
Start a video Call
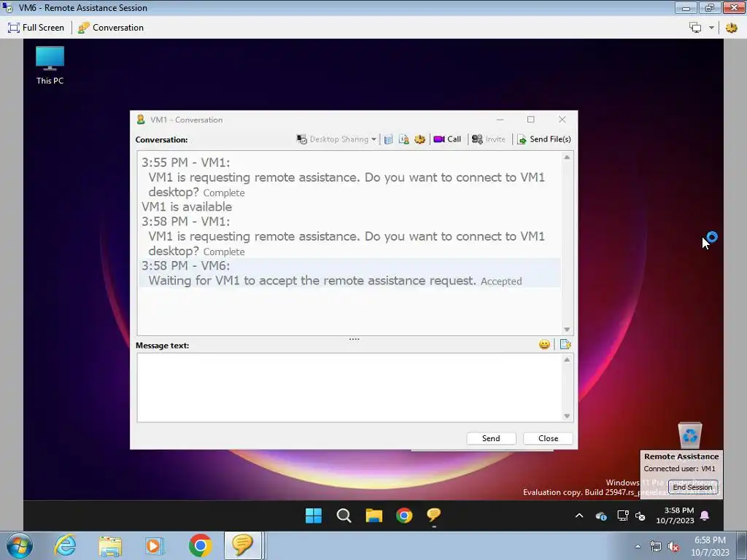(x=447, y=139)
